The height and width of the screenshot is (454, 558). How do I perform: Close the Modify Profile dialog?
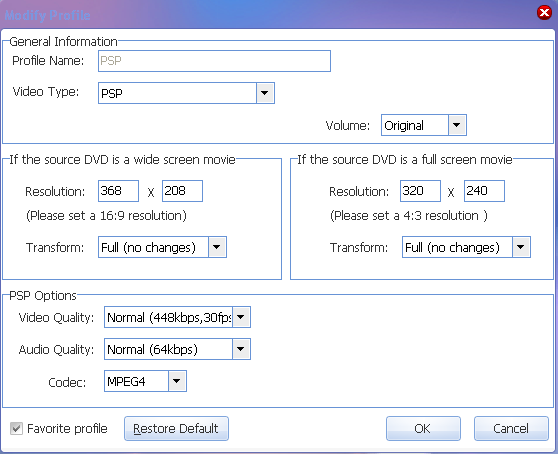pos(544,13)
